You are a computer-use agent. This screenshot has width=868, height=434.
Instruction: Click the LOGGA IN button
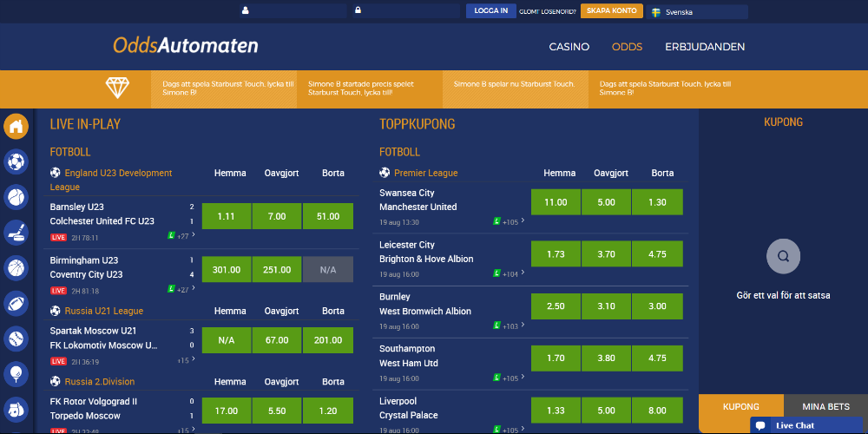(x=491, y=11)
